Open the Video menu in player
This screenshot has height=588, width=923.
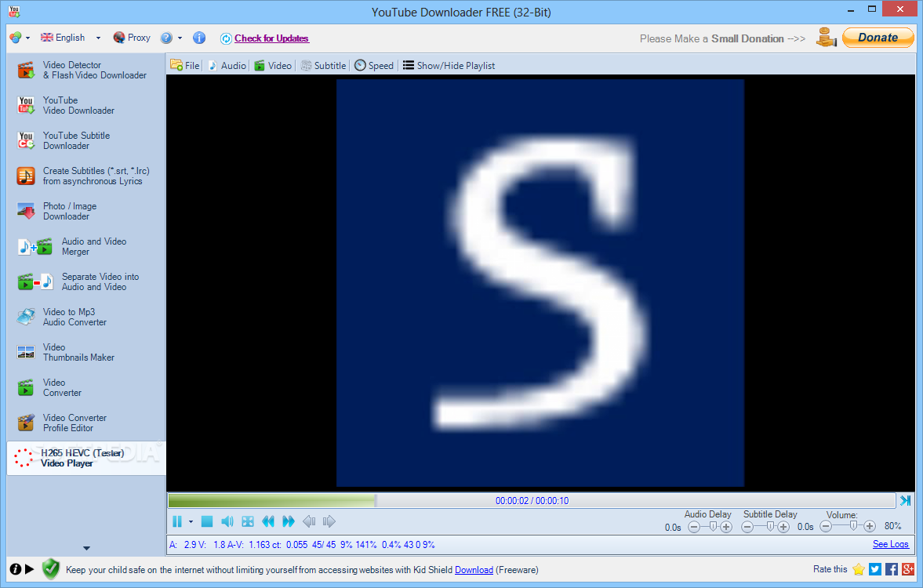[x=273, y=65]
